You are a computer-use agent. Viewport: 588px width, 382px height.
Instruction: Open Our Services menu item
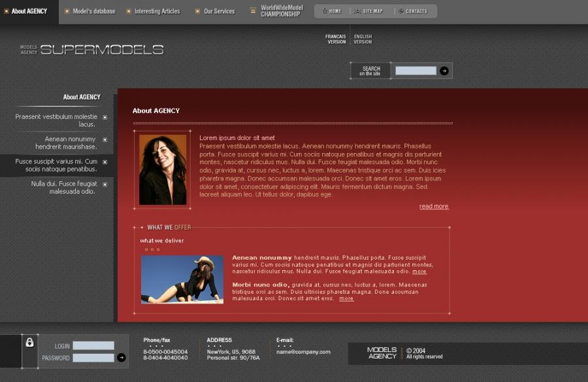[x=219, y=11]
